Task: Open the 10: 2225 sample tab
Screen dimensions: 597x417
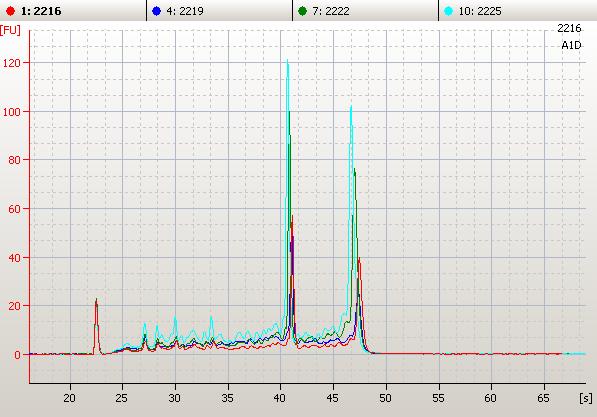Action: 518,11
